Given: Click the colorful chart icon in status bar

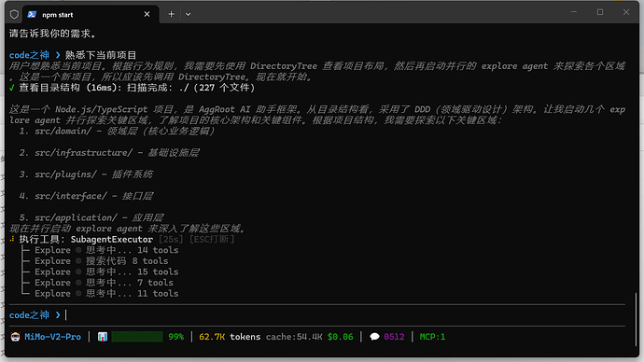Looking at the screenshot, I should pyautogui.click(x=103, y=337).
